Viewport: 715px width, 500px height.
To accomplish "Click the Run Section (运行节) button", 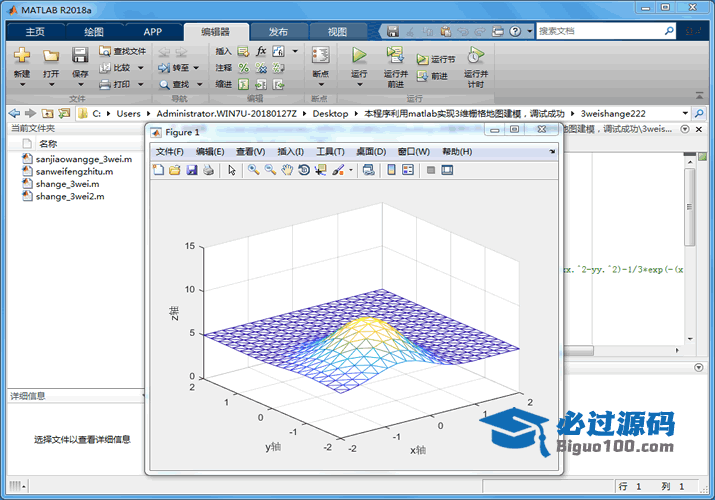I will pos(436,59).
